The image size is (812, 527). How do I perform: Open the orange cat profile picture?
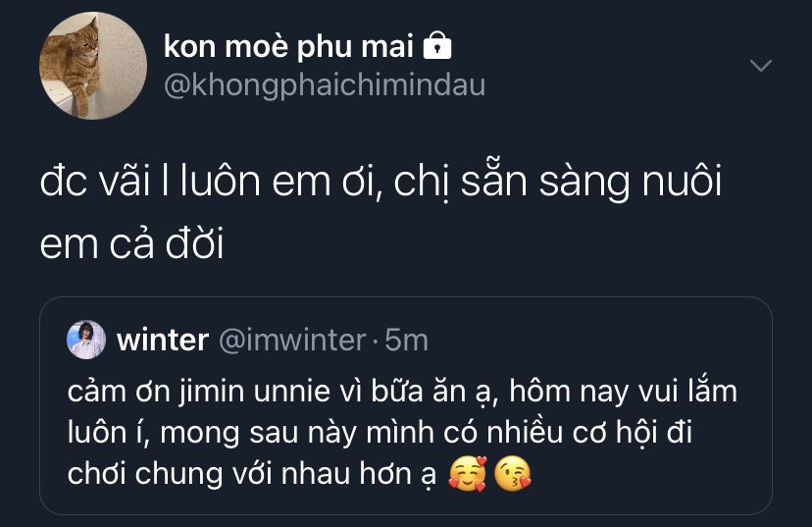tap(92, 66)
